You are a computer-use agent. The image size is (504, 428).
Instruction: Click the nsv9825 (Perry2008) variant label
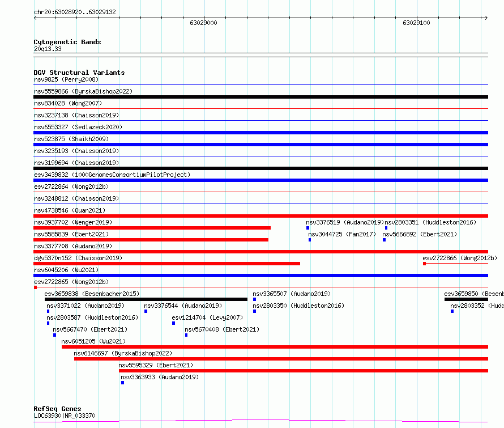click(x=66, y=79)
